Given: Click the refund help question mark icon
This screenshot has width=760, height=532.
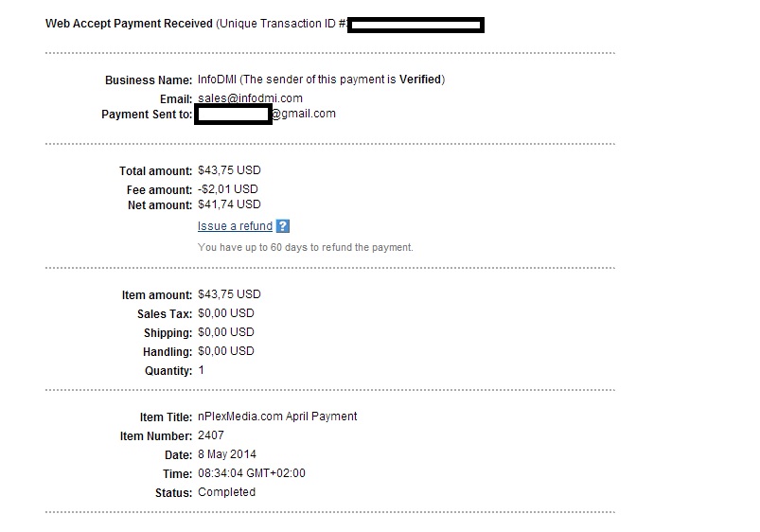Looking at the screenshot, I should tap(283, 226).
